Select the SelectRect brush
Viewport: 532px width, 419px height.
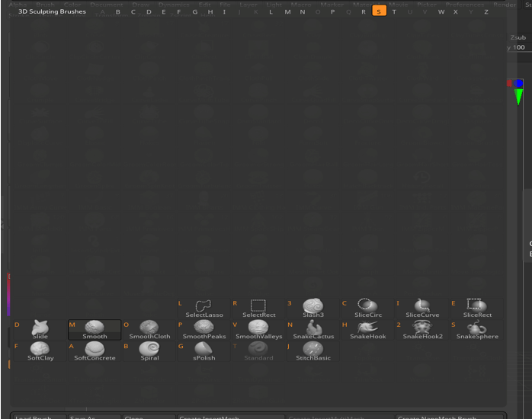pos(258,309)
